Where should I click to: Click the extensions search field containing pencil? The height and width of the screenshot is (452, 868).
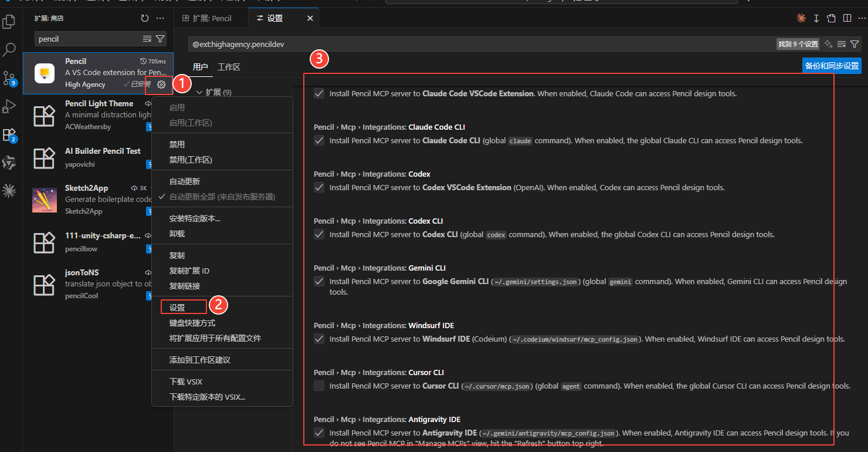[88, 39]
